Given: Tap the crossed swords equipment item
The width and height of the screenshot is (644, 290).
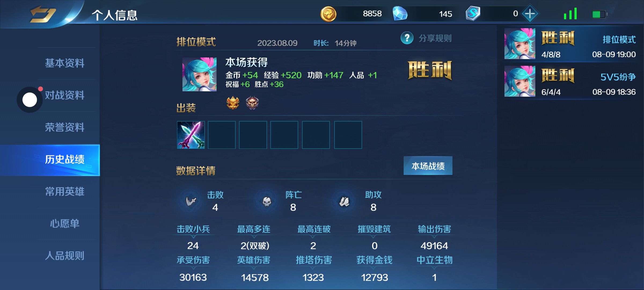Looking at the screenshot, I should 191,135.
